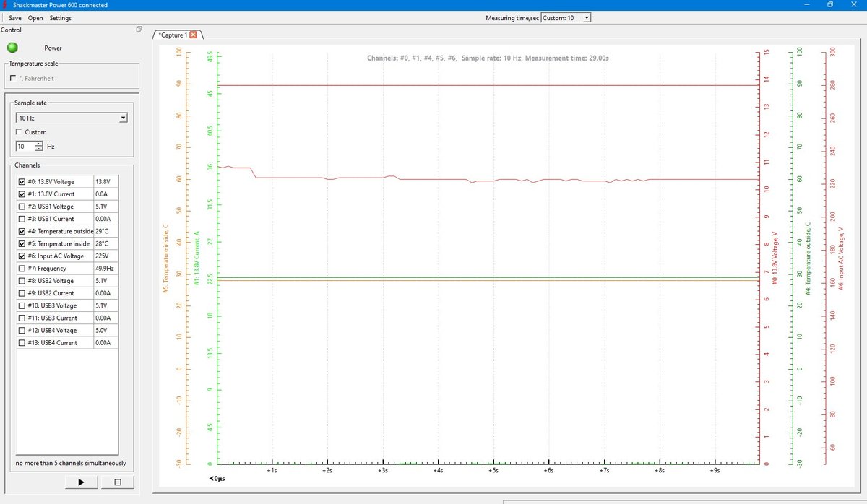Start capture with the play button

click(x=80, y=482)
